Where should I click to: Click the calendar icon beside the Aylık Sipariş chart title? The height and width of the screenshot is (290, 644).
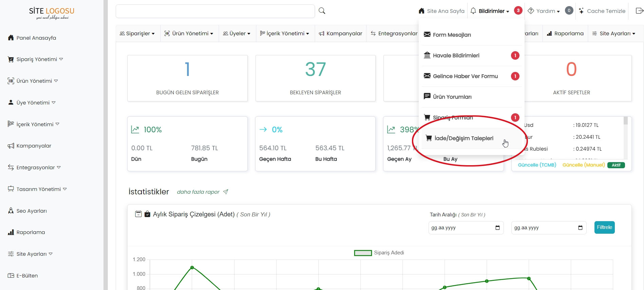pos(138,214)
